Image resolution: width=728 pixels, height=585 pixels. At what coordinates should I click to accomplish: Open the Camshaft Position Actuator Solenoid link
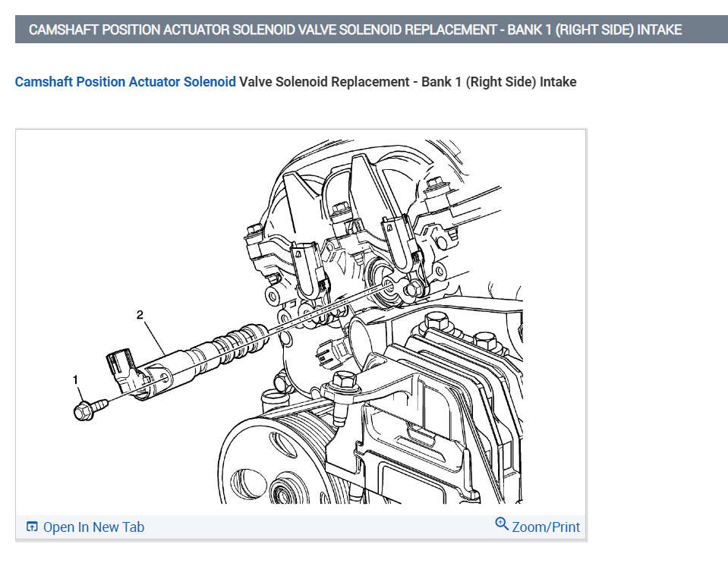(x=125, y=82)
